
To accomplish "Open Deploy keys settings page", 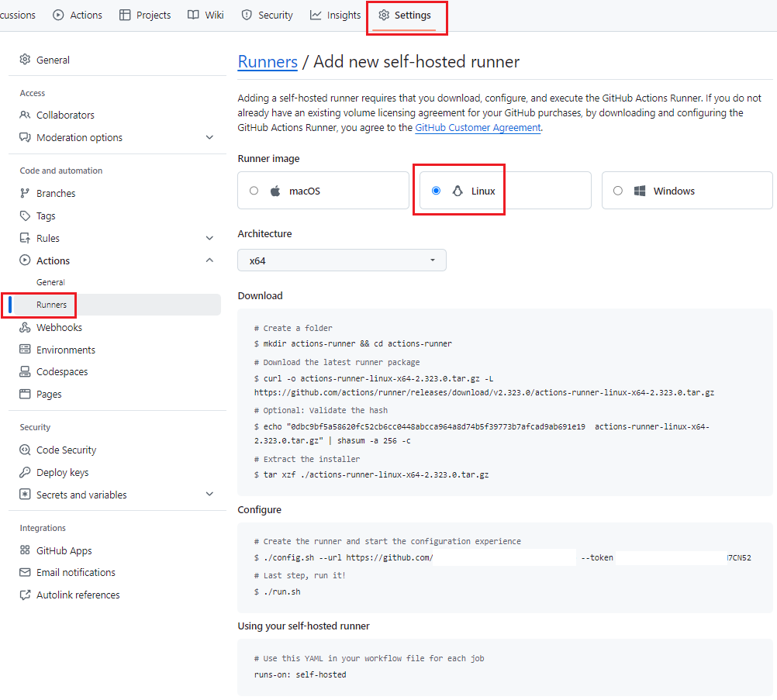I will pyautogui.click(x=63, y=473).
